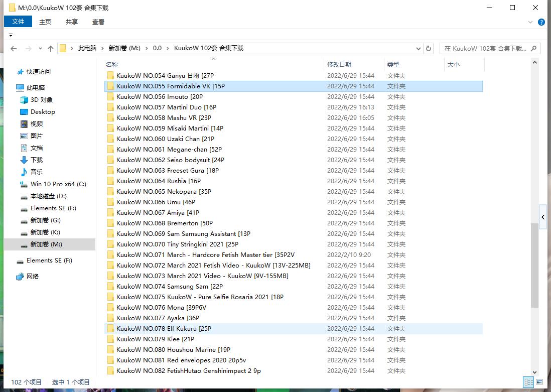Image resolution: width=551 pixels, height=392 pixels.
Task: Open Explorer help via question mark icon
Action: [541, 22]
